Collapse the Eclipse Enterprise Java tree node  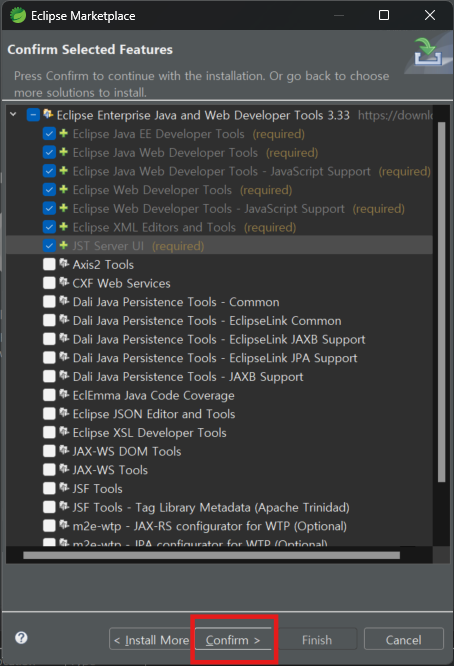[13, 114]
